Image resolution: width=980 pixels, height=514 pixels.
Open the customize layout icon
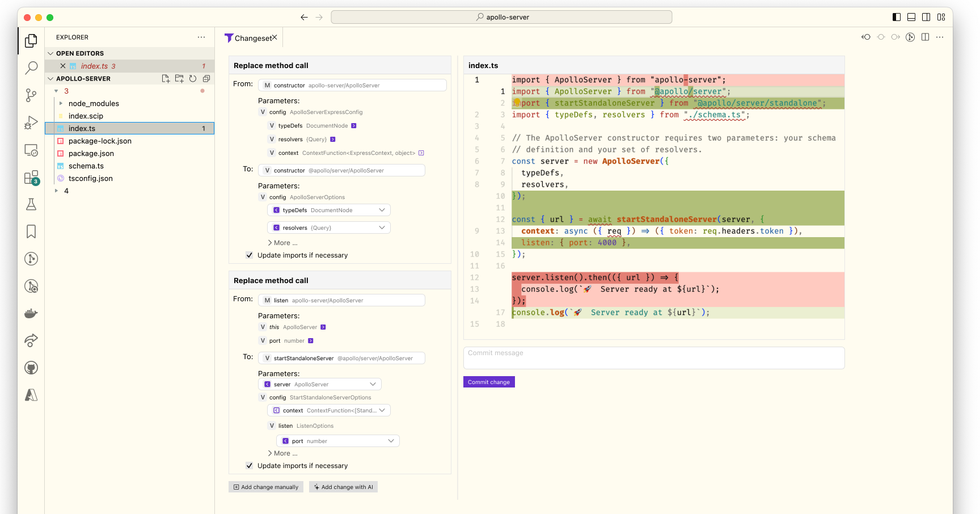941,17
